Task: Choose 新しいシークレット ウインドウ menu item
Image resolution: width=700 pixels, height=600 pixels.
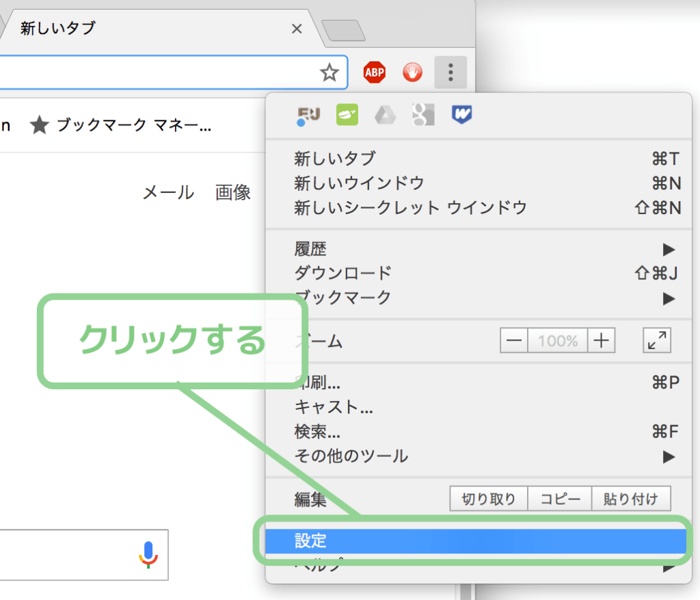Action: [x=479, y=208]
